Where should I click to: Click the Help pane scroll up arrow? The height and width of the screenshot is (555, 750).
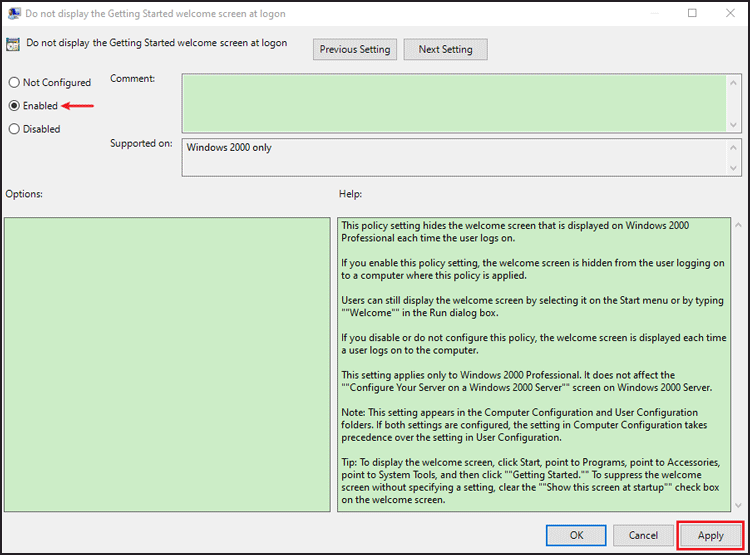point(738,225)
